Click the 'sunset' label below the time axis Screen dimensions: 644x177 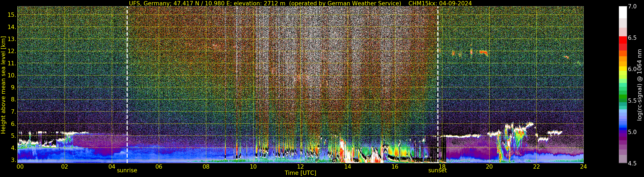click(x=438, y=171)
